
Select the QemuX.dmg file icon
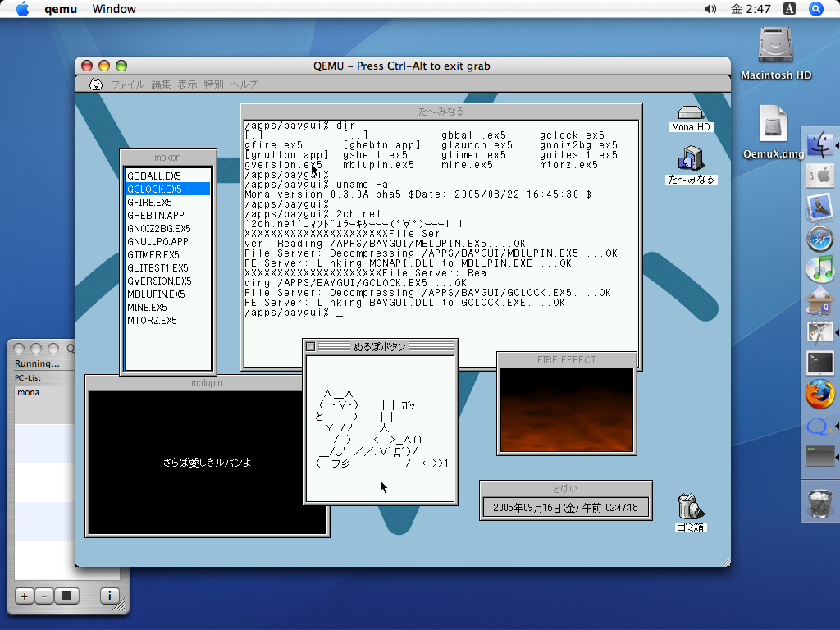click(773, 132)
